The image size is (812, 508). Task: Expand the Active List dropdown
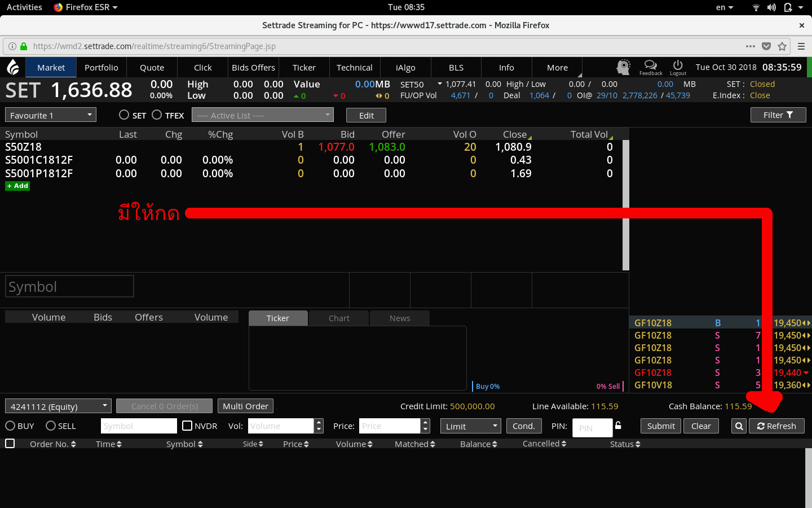coord(263,115)
